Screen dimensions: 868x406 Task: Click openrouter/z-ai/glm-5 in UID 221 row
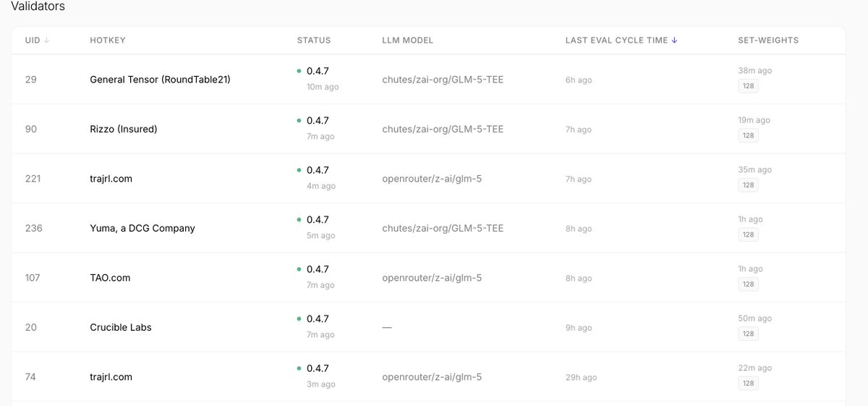click(x=432, y=179)
